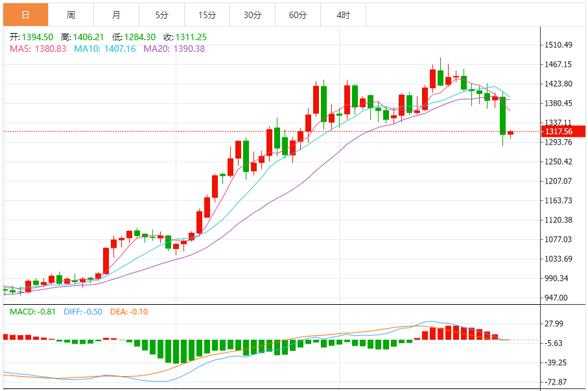Switch to the 日 (daily) chart tab
Image resolution: width=588 pixels, height=391 pixels.
coord(25,14)
